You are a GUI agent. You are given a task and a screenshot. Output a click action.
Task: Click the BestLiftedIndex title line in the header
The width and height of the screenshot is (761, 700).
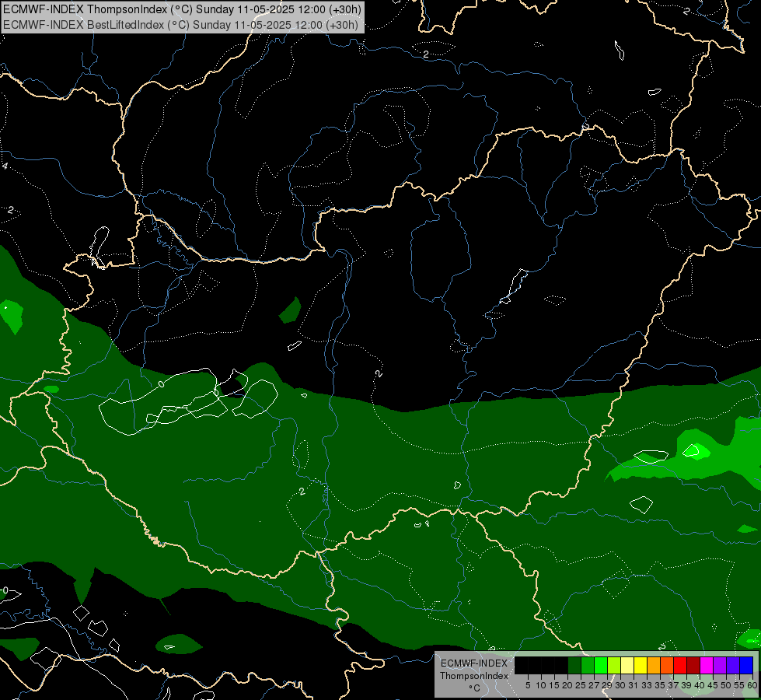point(180,25)
